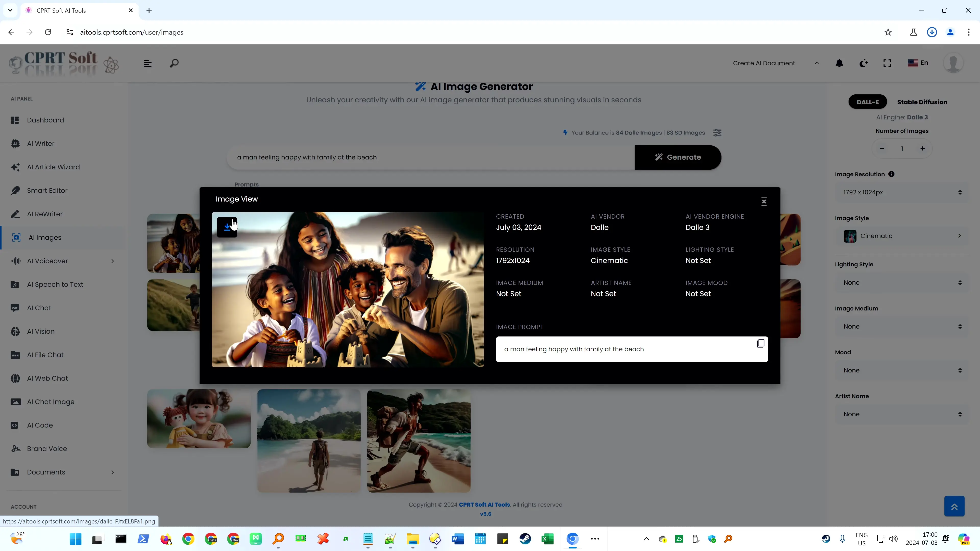The width and height of the screenshot is (980, 551).
Task: Click close X button on Image View
Action: [x=764, y=201]
